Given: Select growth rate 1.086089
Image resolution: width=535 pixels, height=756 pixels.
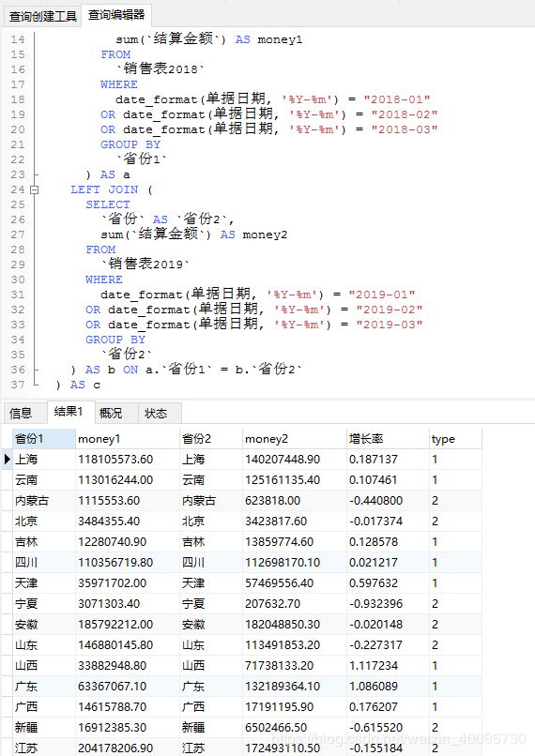Looking at the screenshot, I should [x=388, y=686].
